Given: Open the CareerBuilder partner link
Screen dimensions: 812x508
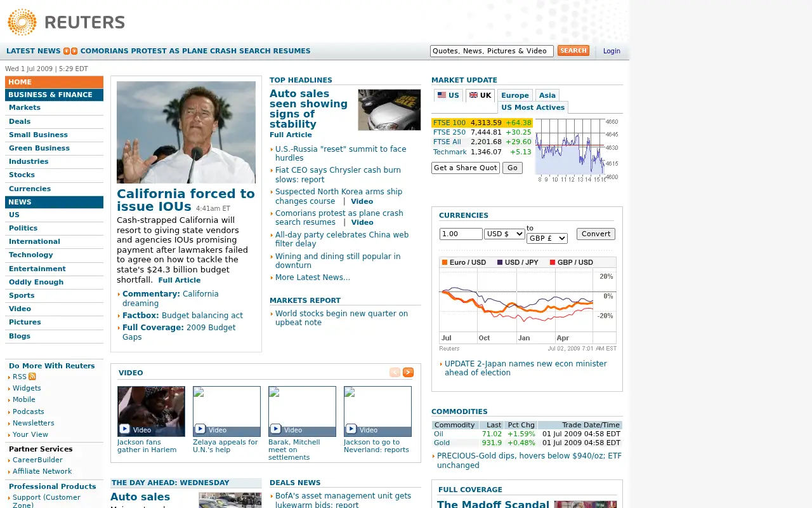Looking at the screenshot, I should [37, 460].
